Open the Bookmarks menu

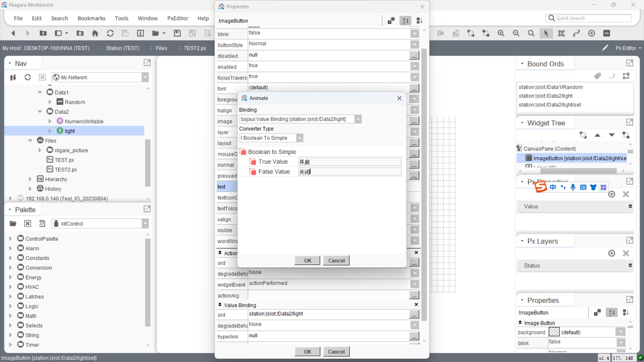[91, 18]
